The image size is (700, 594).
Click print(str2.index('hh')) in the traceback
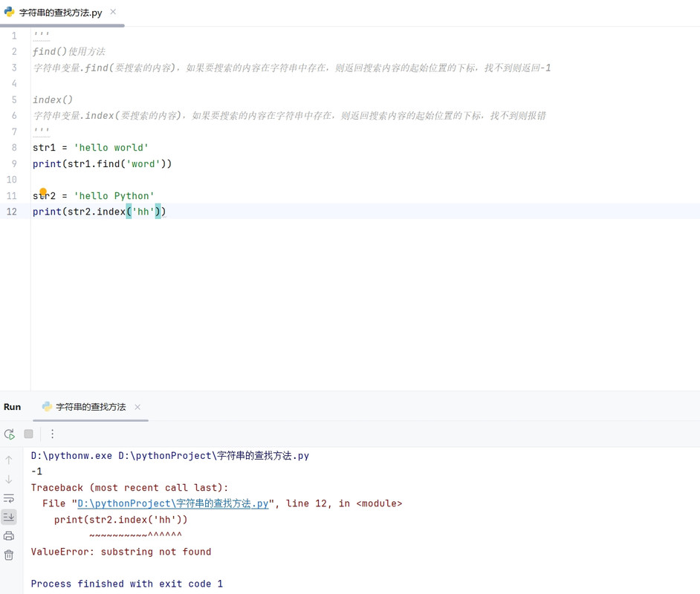coord(120,520)
